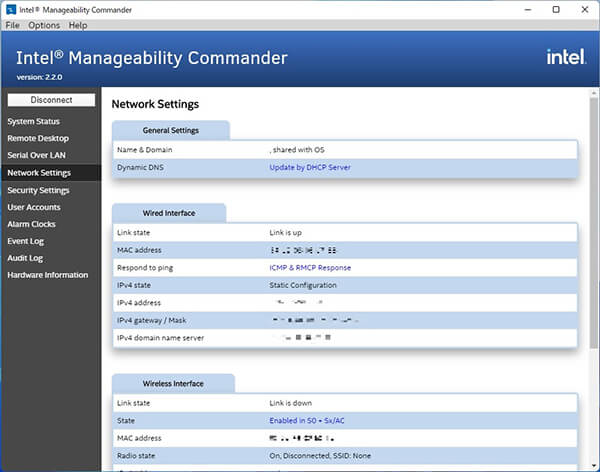Click the 'Respond to ping' label
Viewport: 600px width, 472px height.
coord(145,268)
